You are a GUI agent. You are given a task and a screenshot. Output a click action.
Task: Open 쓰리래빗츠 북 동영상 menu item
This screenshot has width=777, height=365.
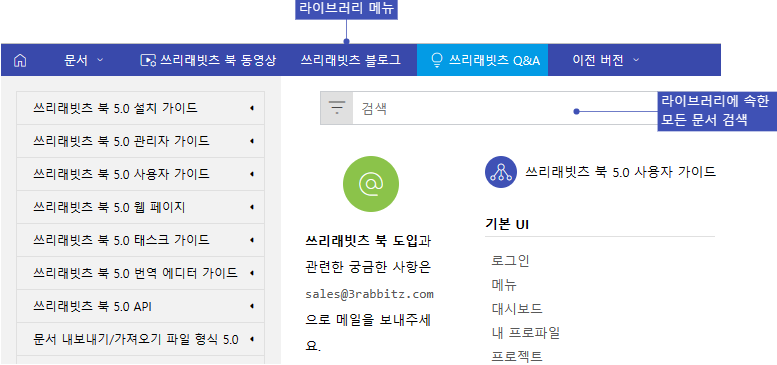pos(208,60)
